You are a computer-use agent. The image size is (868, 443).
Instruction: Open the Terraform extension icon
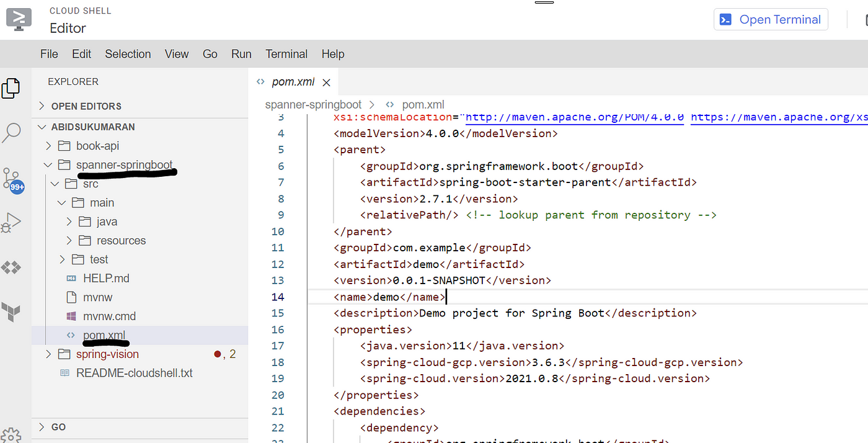11,311
